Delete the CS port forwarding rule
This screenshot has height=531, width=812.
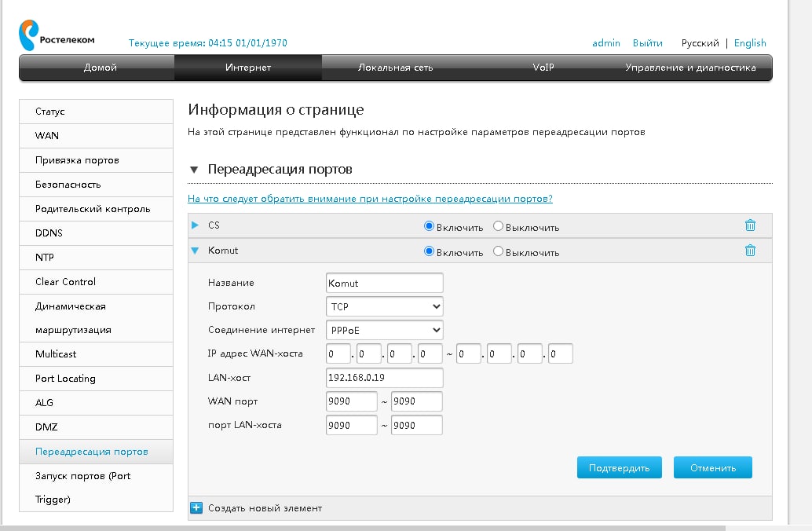pyautogui.click(x=750, y=225)
